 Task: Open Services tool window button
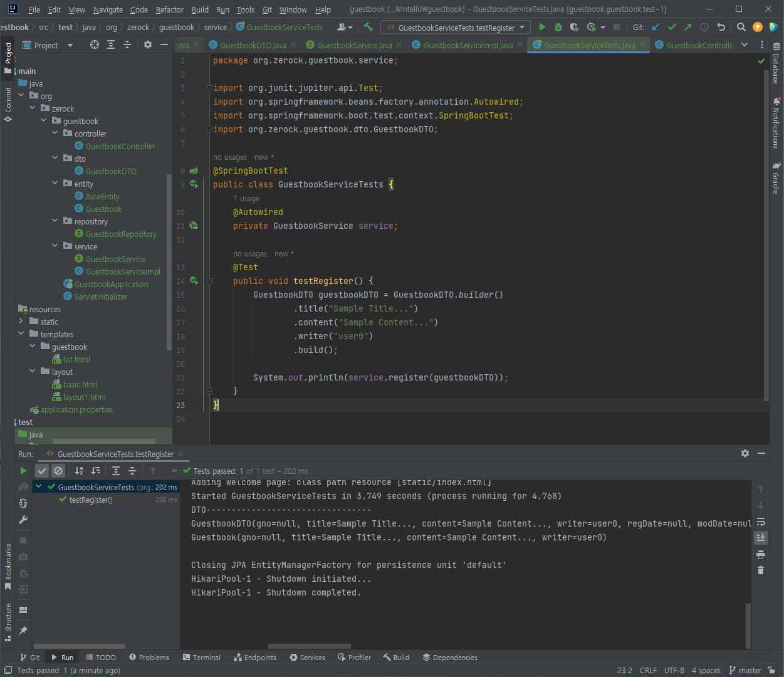point(307,658)
